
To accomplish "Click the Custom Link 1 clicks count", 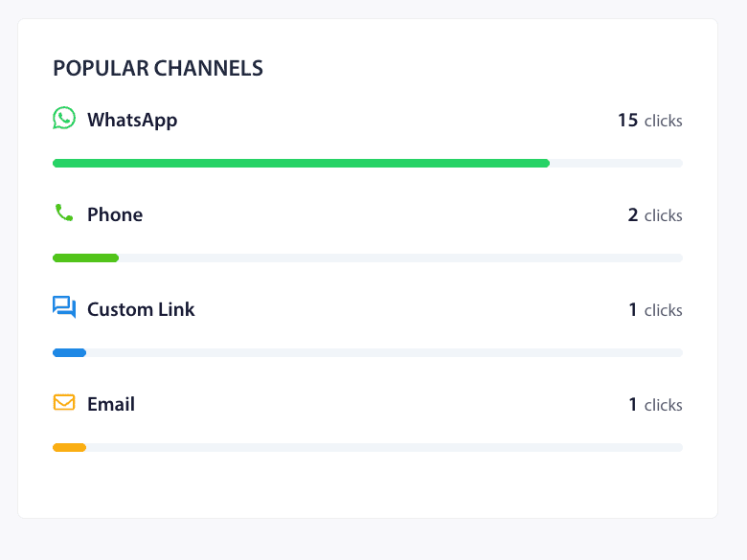I will tap(655, 310).
